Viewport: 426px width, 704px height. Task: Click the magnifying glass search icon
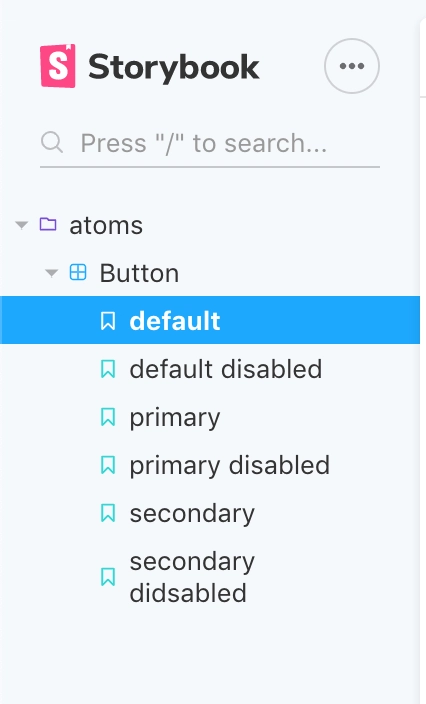(x=52, y=142)
